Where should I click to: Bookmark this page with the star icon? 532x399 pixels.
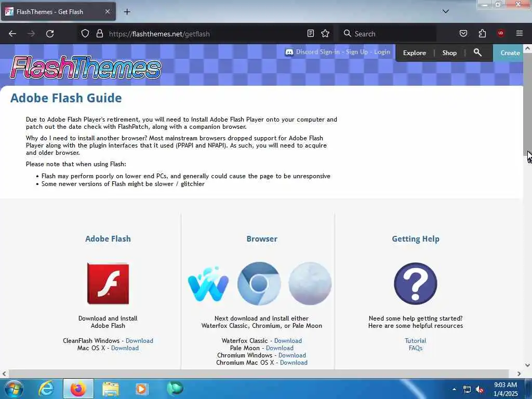(x=325, y=34)
